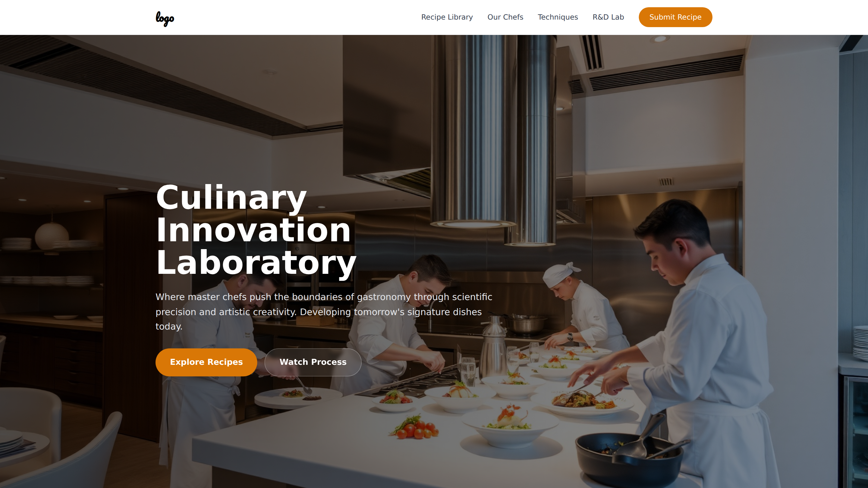Open the R&D Lab nav item
Screen dimensions: 868x488
pos(608,17)
